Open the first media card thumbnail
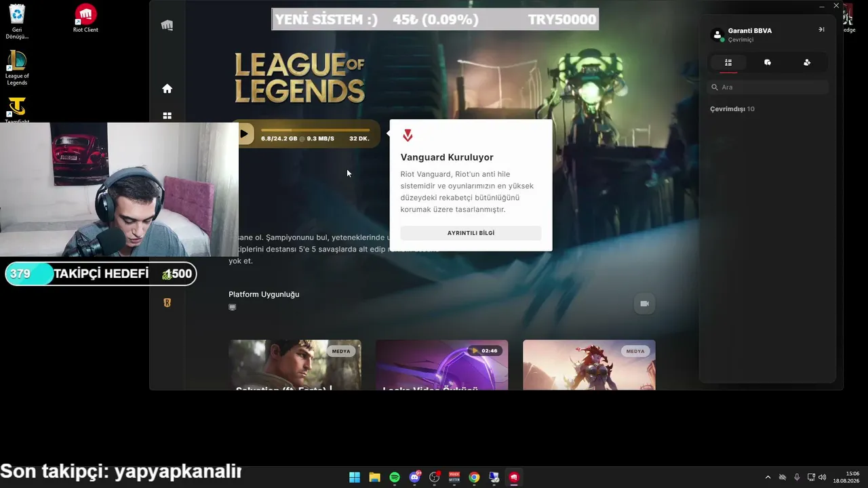The height and width of the screenshot is (488, 868). (x=295, y=365)
